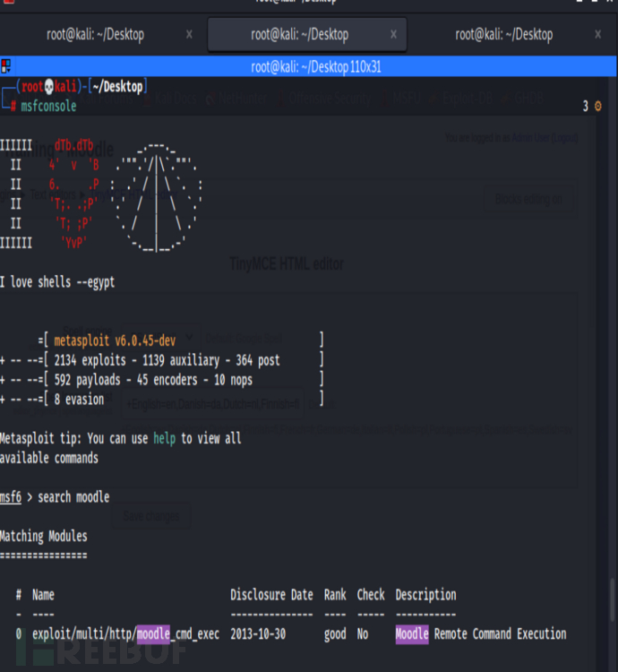Click module path 'exploit/multi/http/moodle_cmd_exec'

[x=126, y=633]
